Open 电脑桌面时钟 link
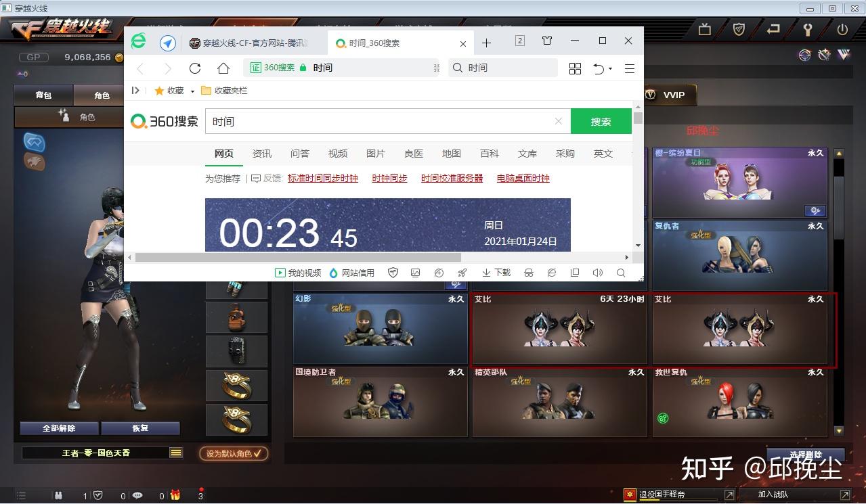Screen dimensions: 866x504 (523, 179)
